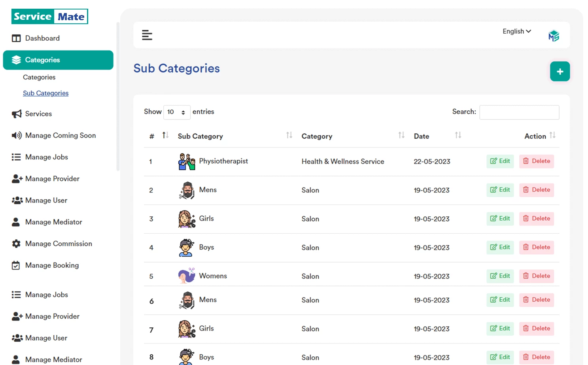Image resolution: width=588 pixels, height=365 pixels.
Task: Open the English language dropdown
Action: [516, 31]
